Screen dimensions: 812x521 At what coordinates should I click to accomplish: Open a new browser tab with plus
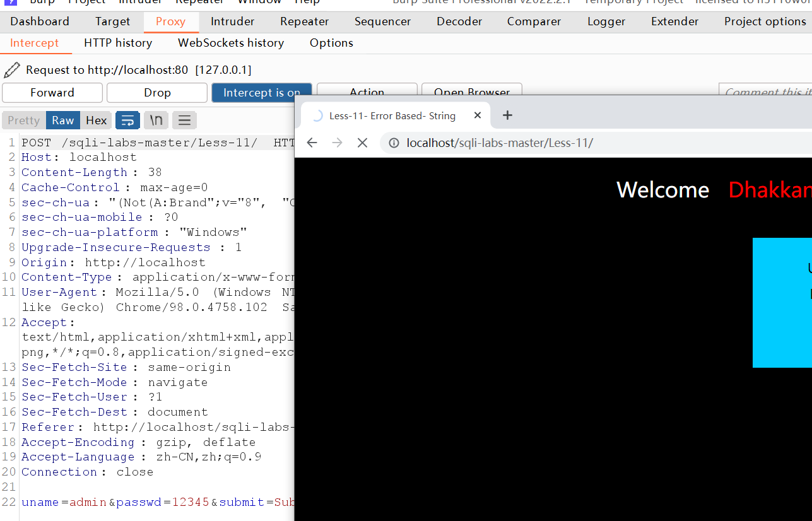(507, 115)
